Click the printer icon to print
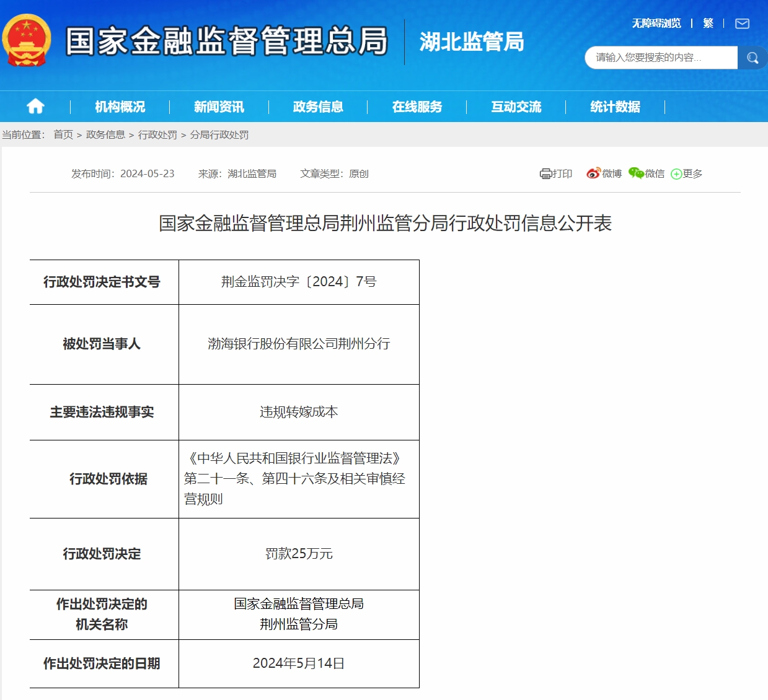Image resolution: width=768 pixels, height=700 pixels. (545, 174)
